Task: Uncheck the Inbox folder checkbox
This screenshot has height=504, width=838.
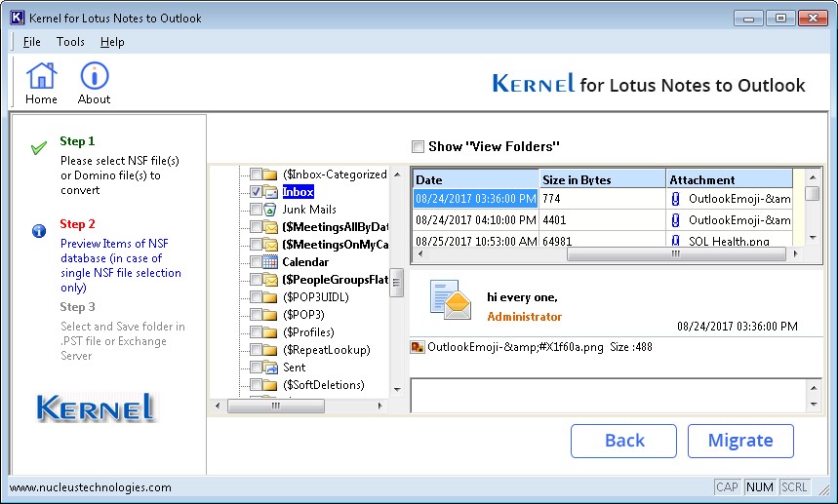Action: 256,192
